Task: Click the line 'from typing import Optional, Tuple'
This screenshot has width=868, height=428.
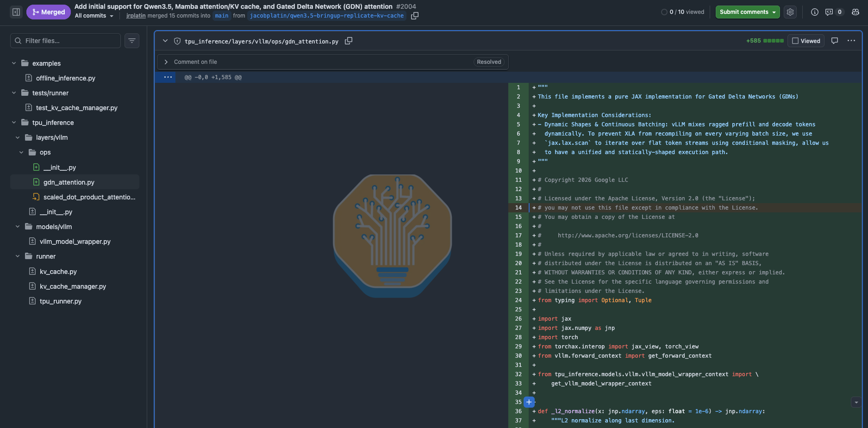Action: [594, 300]
